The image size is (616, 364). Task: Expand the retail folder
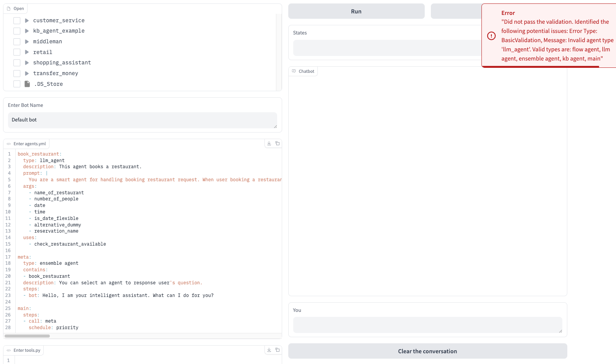27,52
